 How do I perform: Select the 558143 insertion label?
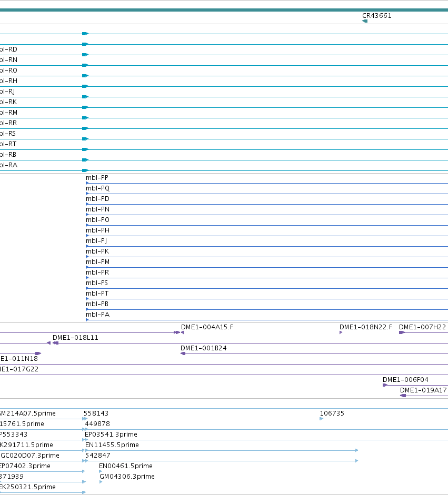coord(96,413)
